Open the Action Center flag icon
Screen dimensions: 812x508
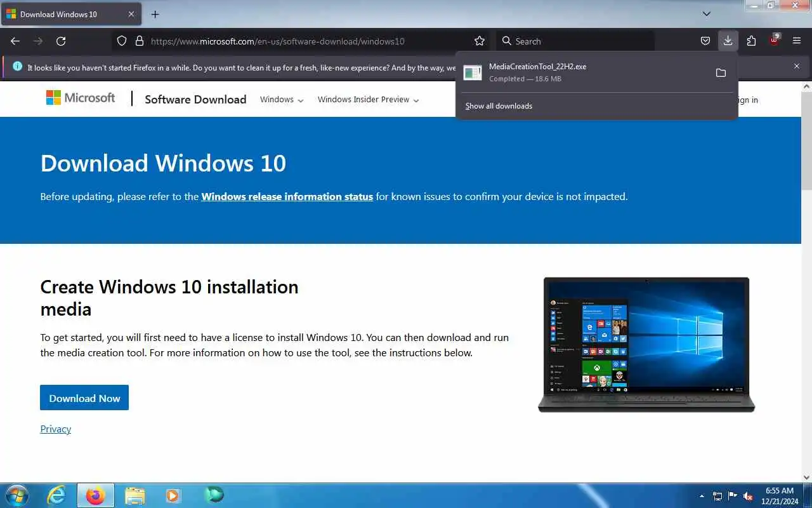pos(733,496)
